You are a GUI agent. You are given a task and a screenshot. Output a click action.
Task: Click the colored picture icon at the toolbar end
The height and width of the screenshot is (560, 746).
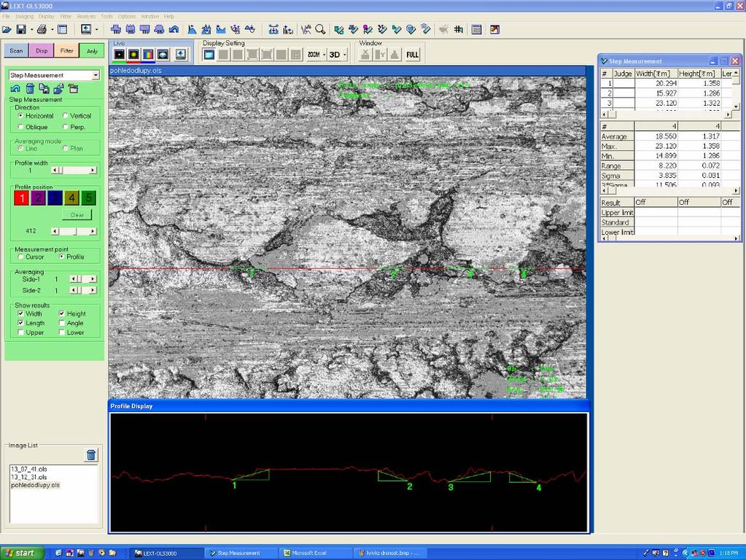[495, 29]
